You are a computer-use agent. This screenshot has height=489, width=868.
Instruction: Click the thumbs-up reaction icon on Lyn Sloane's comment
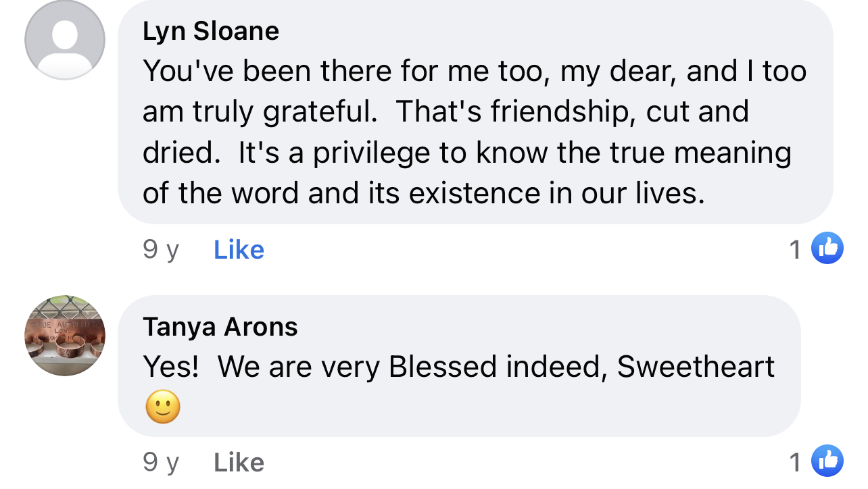point(827,248)
